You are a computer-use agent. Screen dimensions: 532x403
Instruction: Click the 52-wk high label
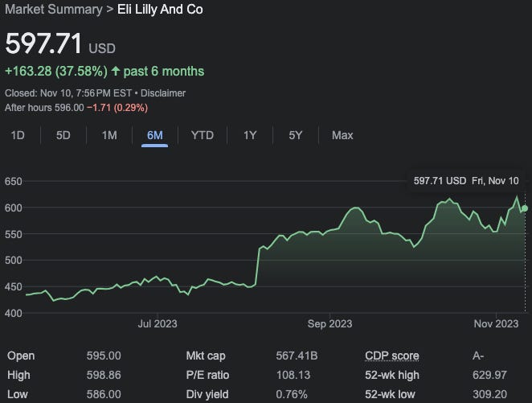click(x=392, y=375)
